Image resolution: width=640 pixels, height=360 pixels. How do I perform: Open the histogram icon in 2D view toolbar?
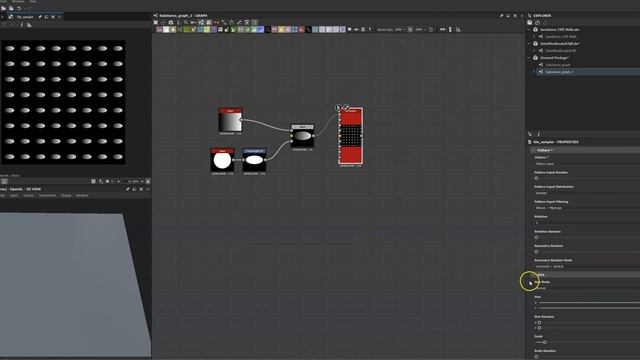(29, 25)
